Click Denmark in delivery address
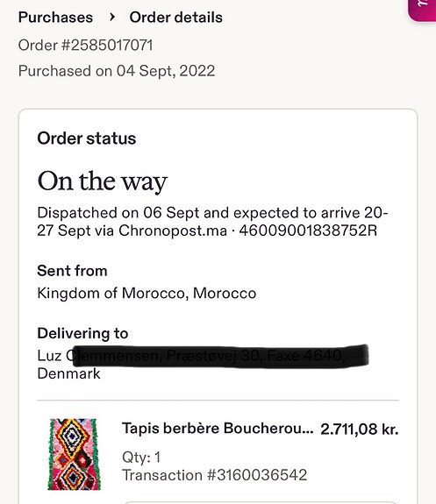 (x=68, y=373)
